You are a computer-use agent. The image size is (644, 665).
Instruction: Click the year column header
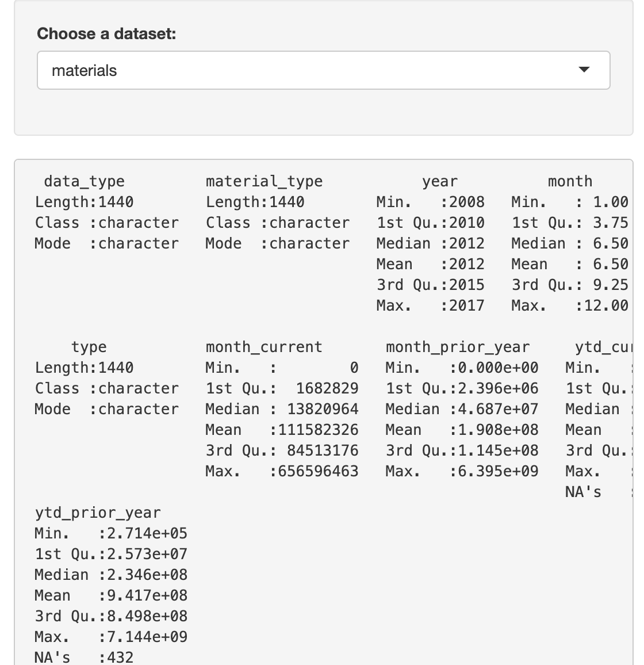pyautogui.click(x=440, y=182)
